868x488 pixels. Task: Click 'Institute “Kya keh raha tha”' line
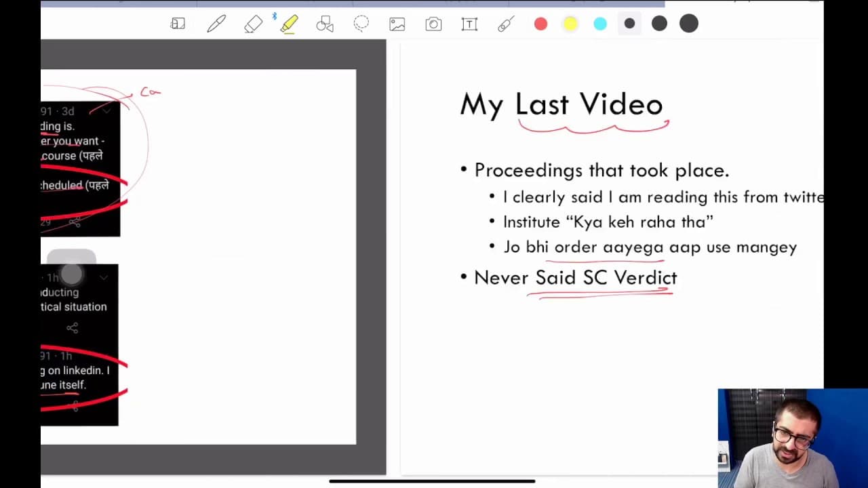608,222
